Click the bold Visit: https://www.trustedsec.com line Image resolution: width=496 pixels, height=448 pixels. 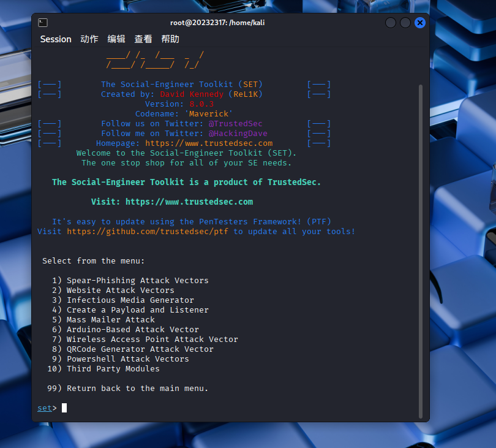[x=172, y=202]
